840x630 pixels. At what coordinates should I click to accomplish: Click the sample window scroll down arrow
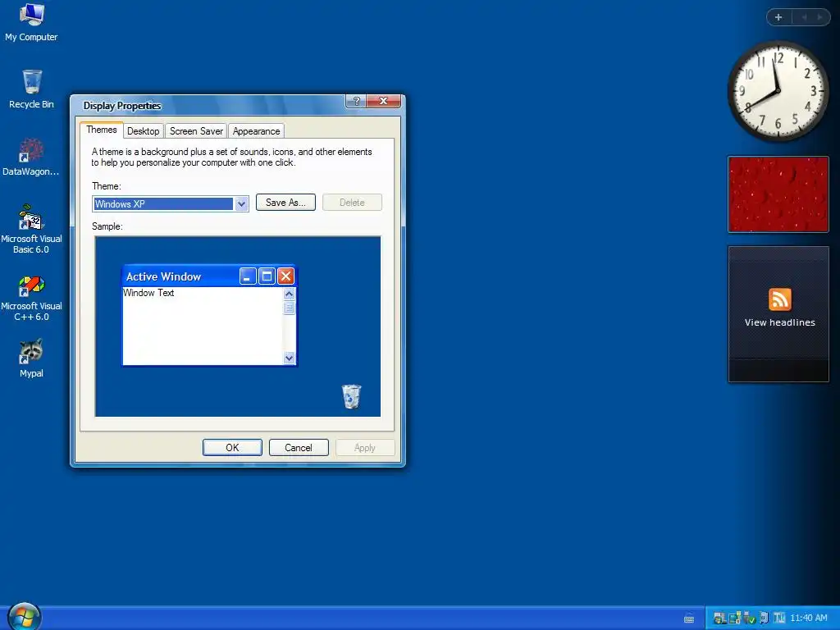pos(290,358)
